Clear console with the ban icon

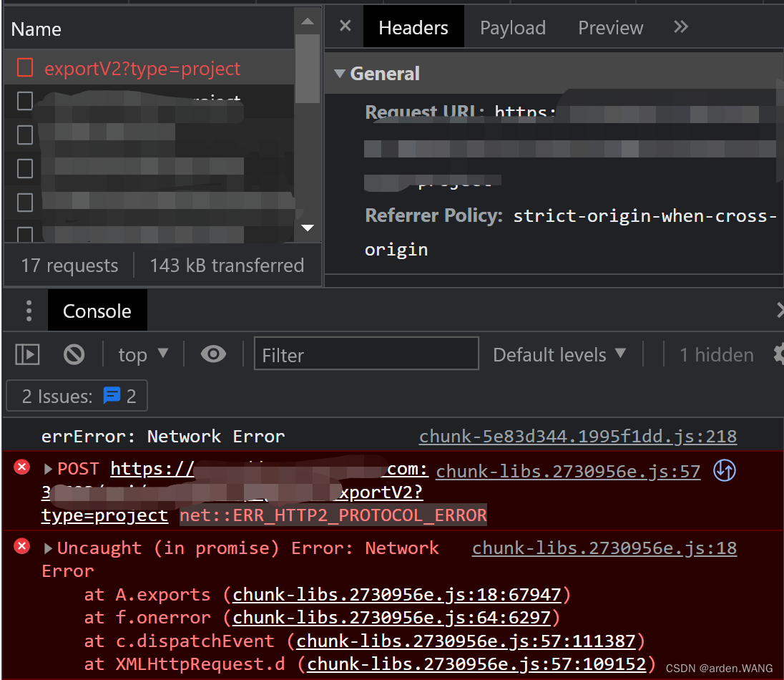point(74,354)
